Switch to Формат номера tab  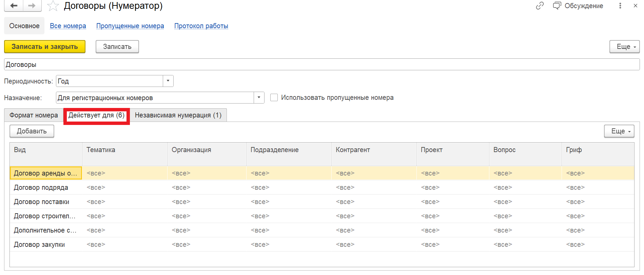(34, 115)
